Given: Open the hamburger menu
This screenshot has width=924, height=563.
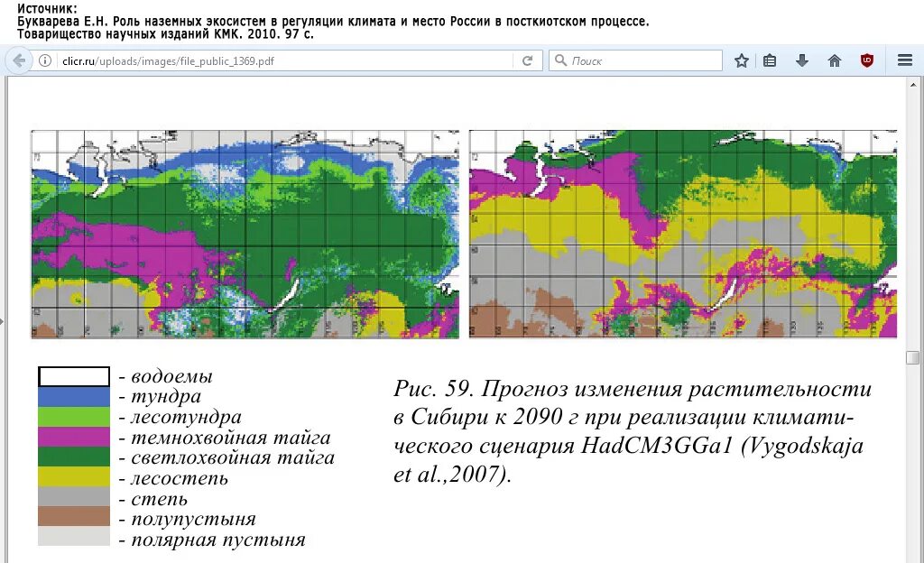Looking at the screenshot, I should pyautogui.click(x=905, y=60).
